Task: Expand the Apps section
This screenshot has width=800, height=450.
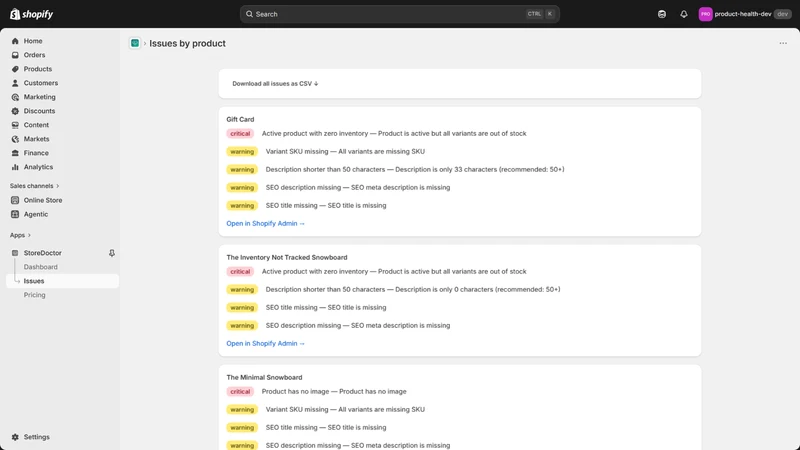Action: coord(20,235)
